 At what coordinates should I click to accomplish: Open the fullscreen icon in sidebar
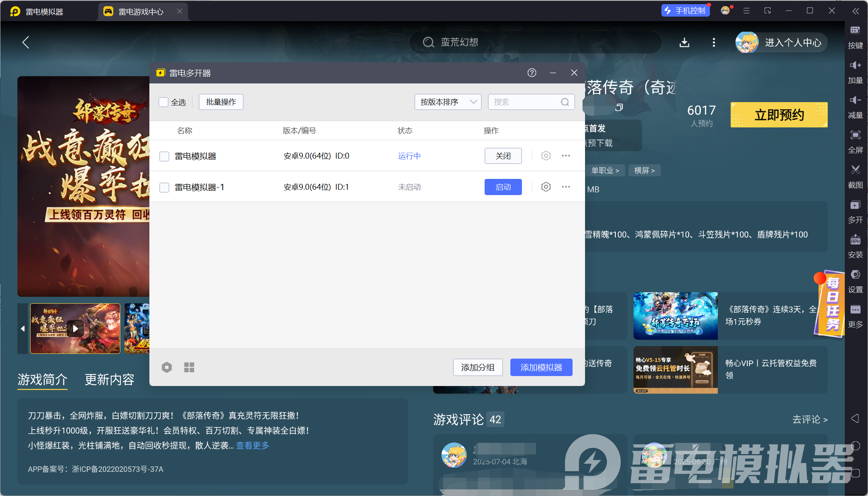click(x=855, y=135)
